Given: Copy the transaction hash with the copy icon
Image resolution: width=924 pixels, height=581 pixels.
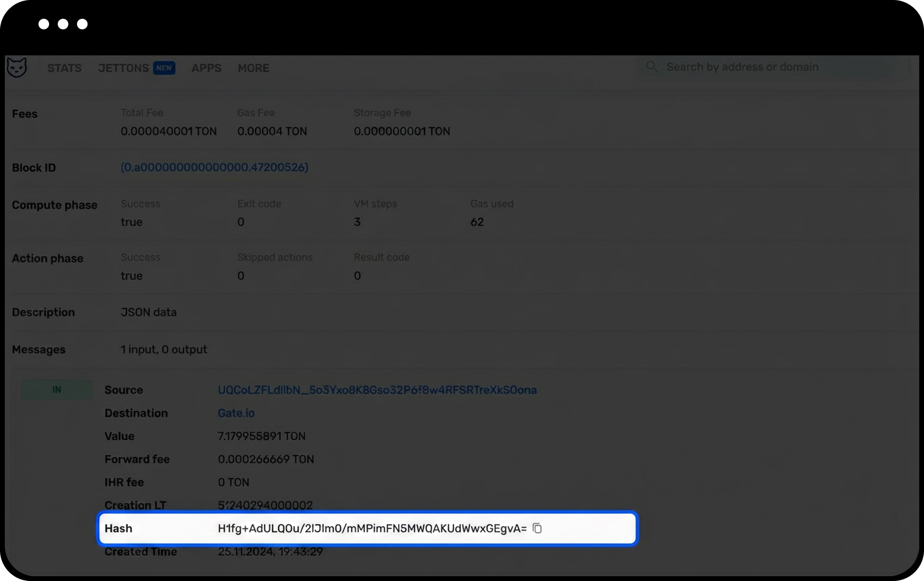Looking at the screenshot, I should 537,528.
